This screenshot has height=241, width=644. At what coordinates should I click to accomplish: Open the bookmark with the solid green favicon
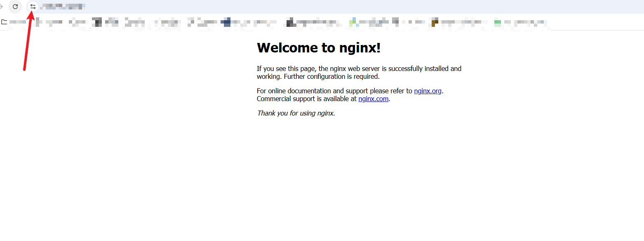(x=498, y=22)
